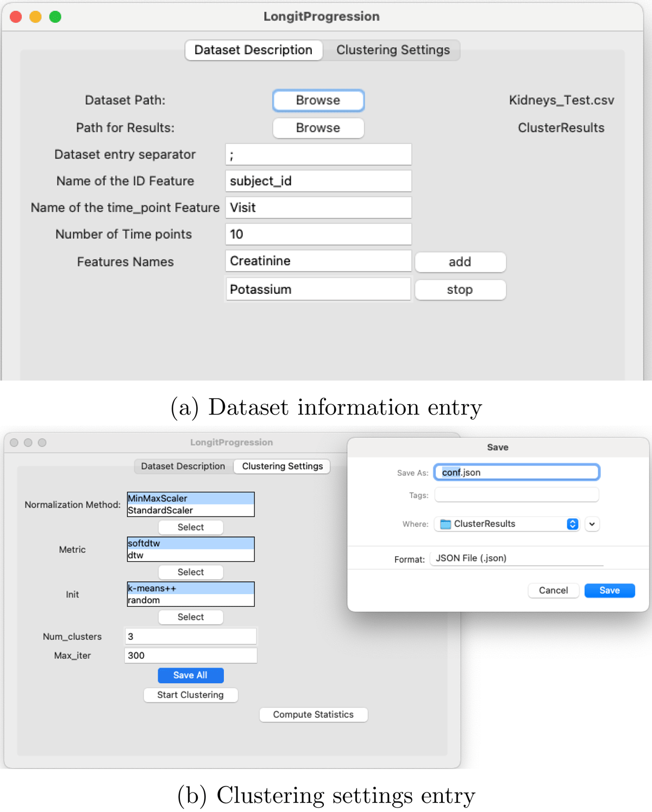Click Start Clustering button
This screenshot has height=812, width=652.
point(190,695)
